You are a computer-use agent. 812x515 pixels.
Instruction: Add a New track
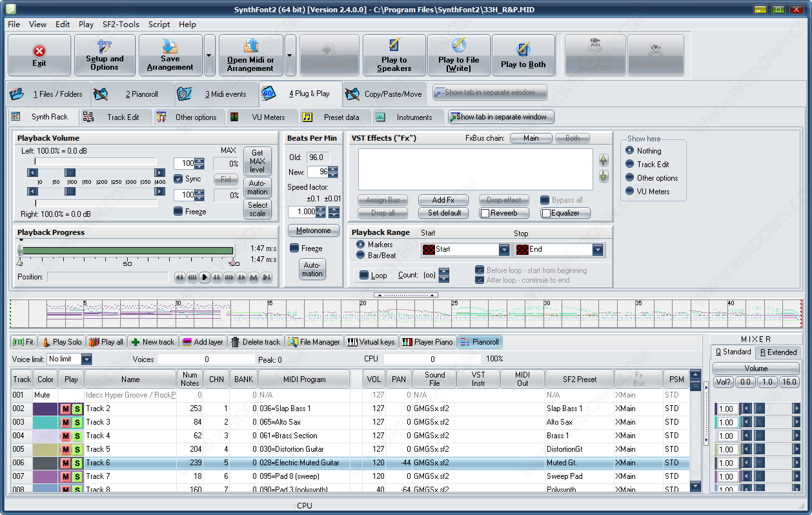click(152, 342)
